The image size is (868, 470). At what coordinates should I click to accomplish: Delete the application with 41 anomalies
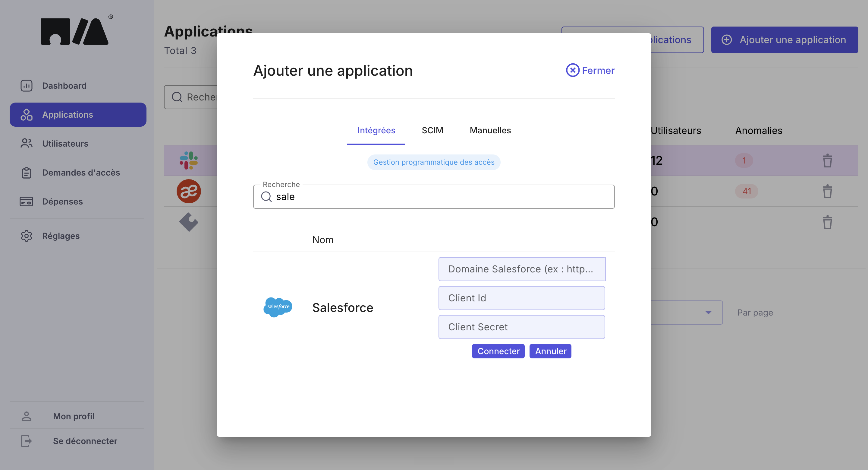pos(828,191)
